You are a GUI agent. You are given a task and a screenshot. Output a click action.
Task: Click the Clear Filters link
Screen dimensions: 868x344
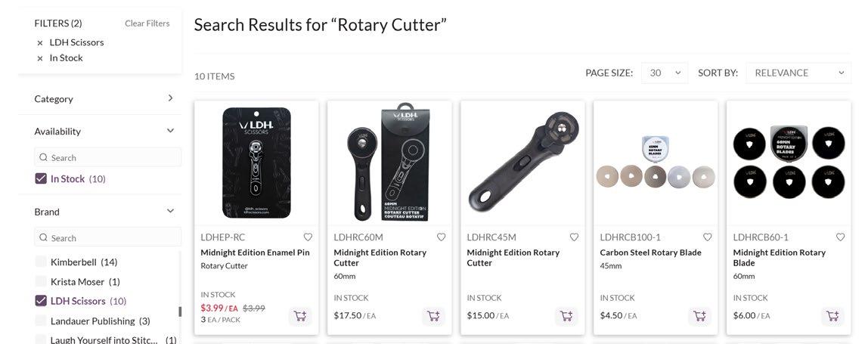click(x=147, y=23)
